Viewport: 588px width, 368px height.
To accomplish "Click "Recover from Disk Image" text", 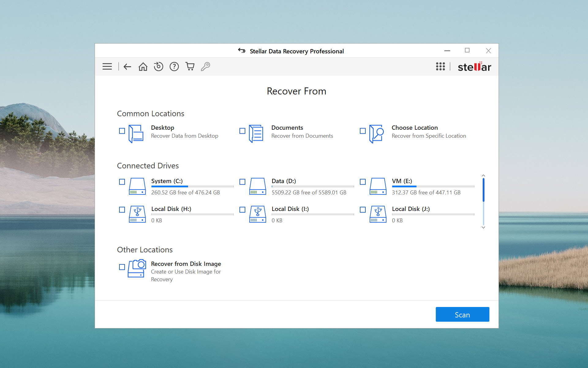I will click(186, 264).
